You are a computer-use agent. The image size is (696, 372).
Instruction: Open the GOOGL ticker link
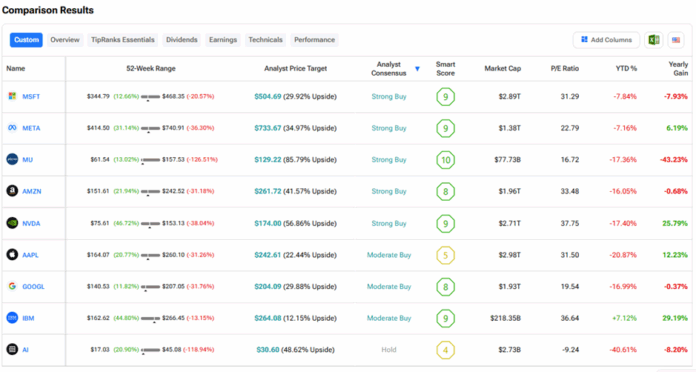tap(33, 287)
